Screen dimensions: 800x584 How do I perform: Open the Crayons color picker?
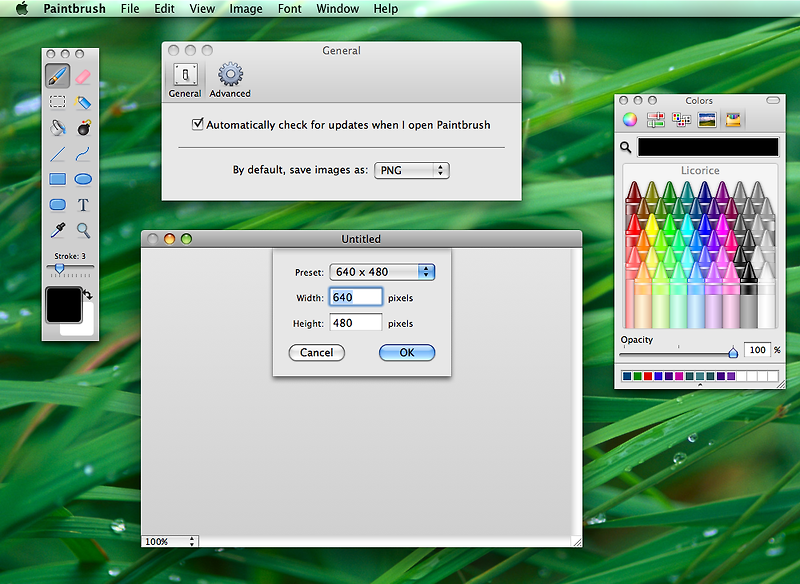735,119
